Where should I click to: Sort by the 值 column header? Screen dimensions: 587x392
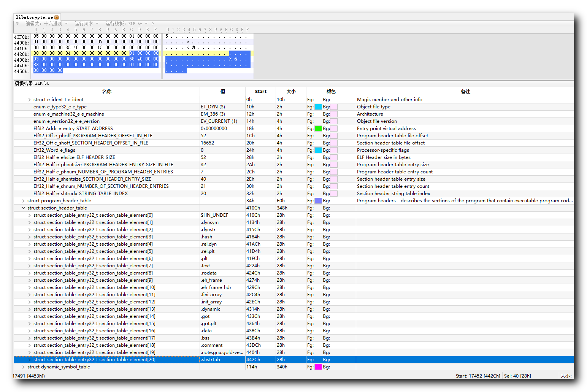tap(223, 92)
